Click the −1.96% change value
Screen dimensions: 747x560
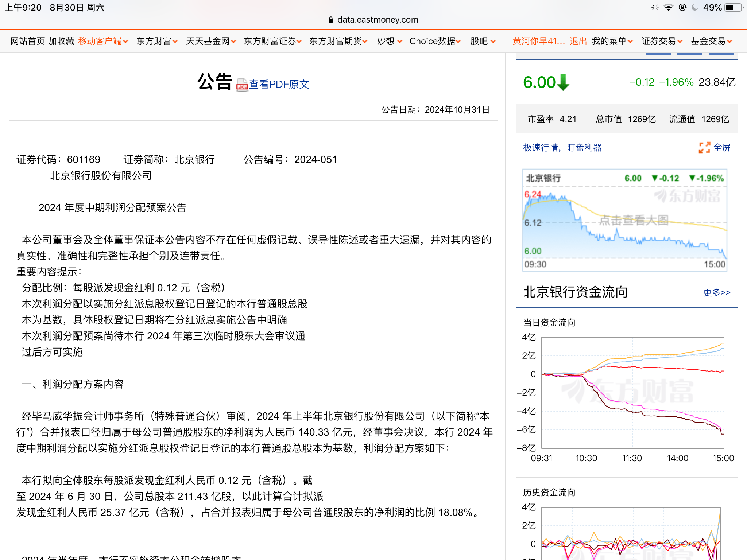[x=677, y=82]
